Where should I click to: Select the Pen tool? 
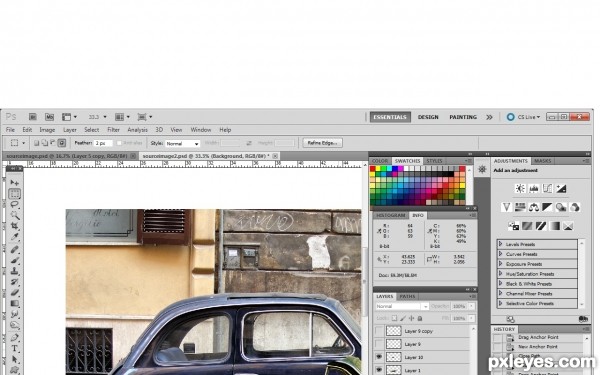(15, 338)
